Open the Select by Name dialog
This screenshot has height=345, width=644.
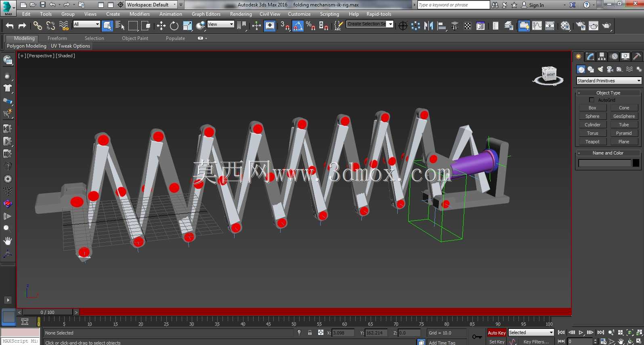120,26
